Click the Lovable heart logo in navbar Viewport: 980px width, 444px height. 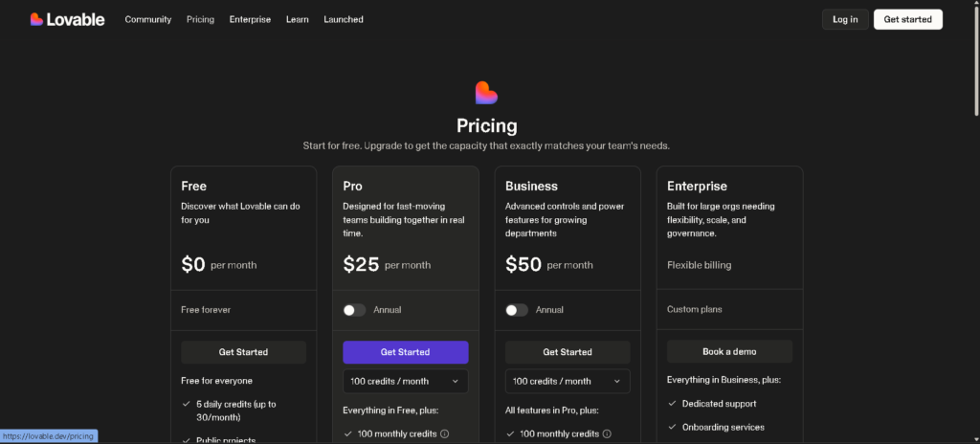[36, 19]
